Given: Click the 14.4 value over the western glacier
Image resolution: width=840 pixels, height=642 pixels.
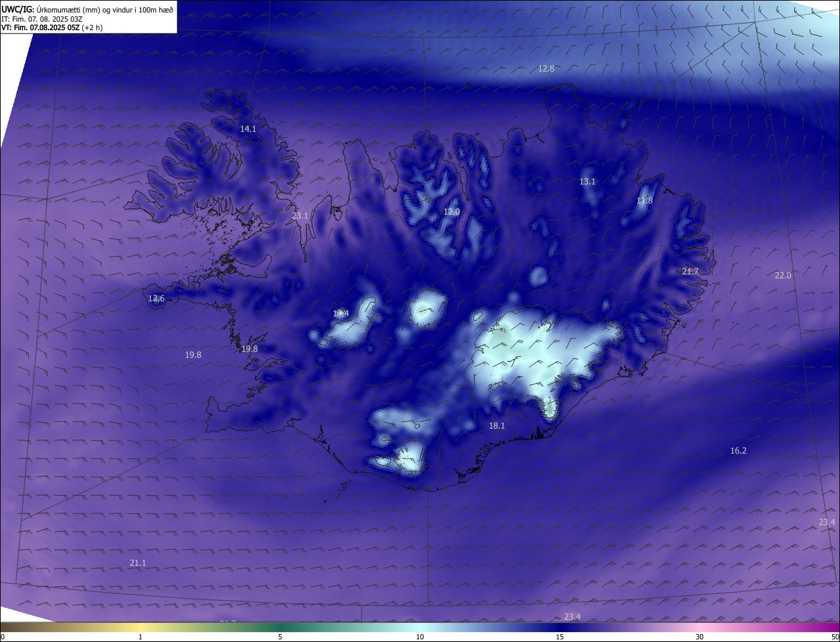Looking at the screenshot, I should [341, 314].
